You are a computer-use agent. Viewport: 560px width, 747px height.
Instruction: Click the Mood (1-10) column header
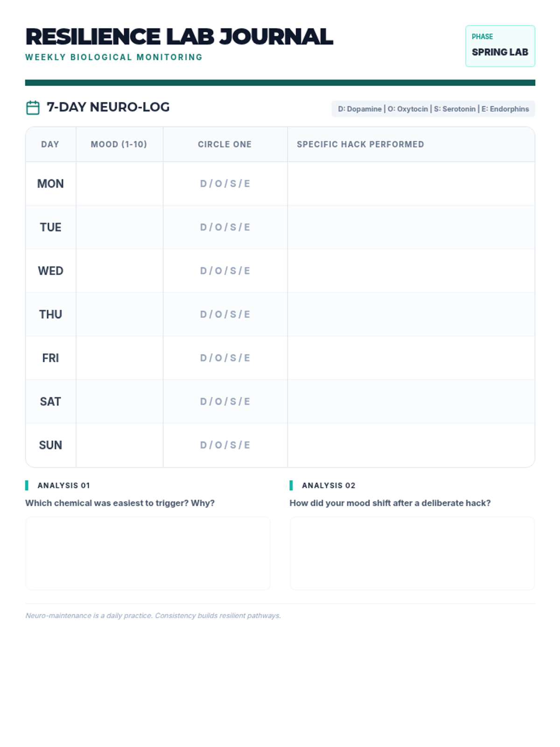(119, 144)
